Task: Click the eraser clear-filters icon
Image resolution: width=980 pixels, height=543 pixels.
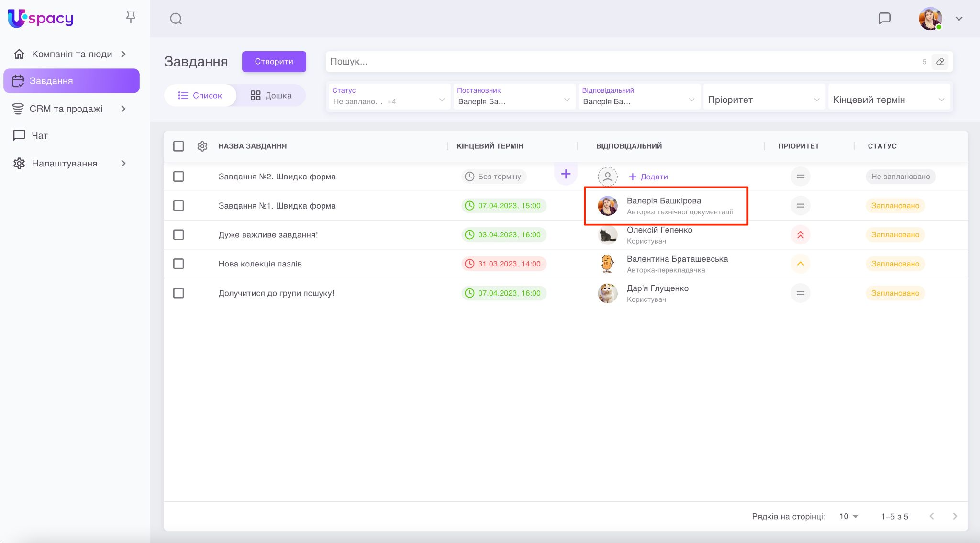Action: (940, 62)
